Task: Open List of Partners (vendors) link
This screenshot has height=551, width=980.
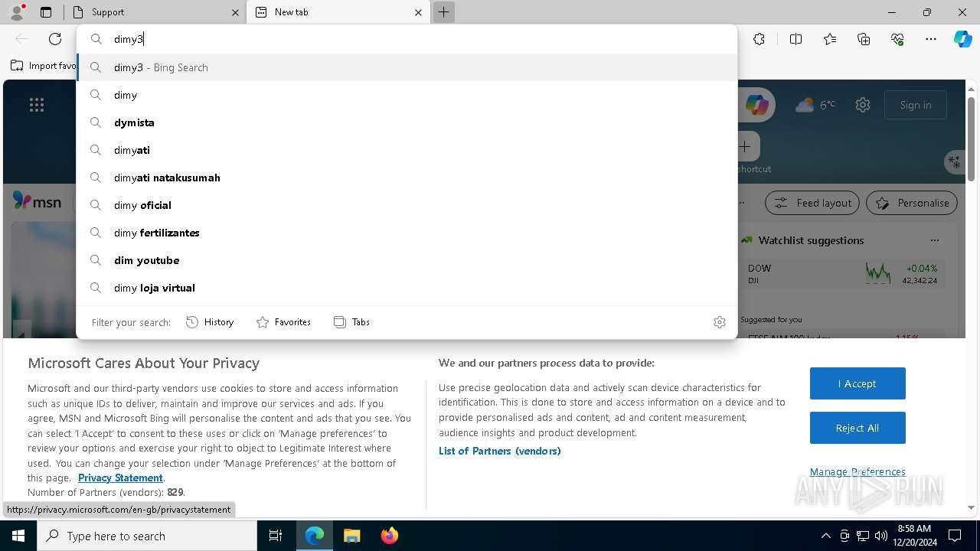Action: [500, 451]
